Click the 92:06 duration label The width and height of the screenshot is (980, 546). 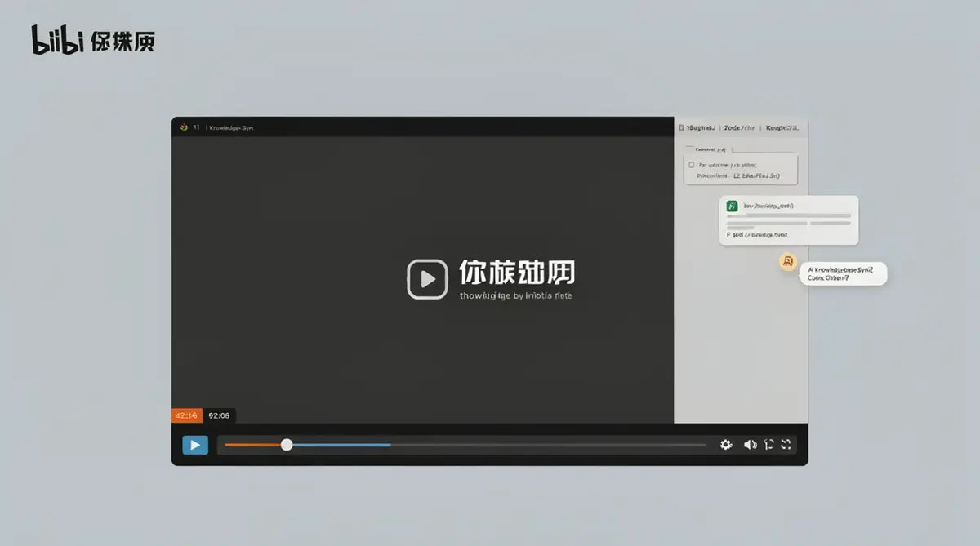click(219, 415)
